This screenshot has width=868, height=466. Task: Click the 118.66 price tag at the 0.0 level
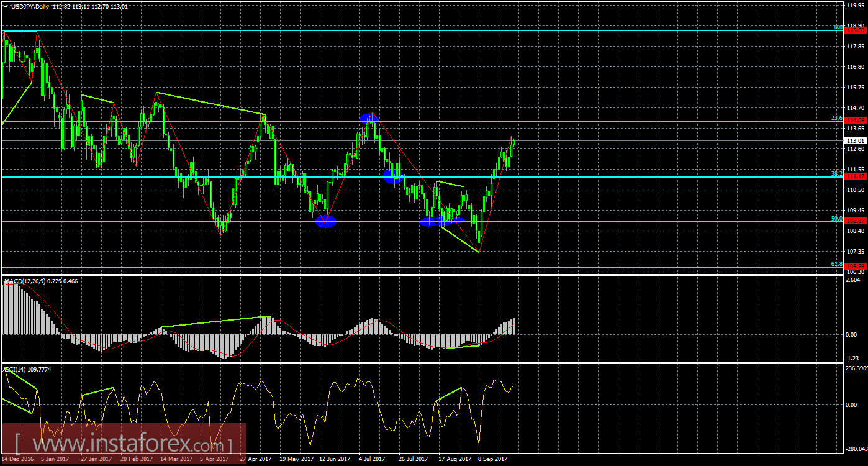(855, 29)
